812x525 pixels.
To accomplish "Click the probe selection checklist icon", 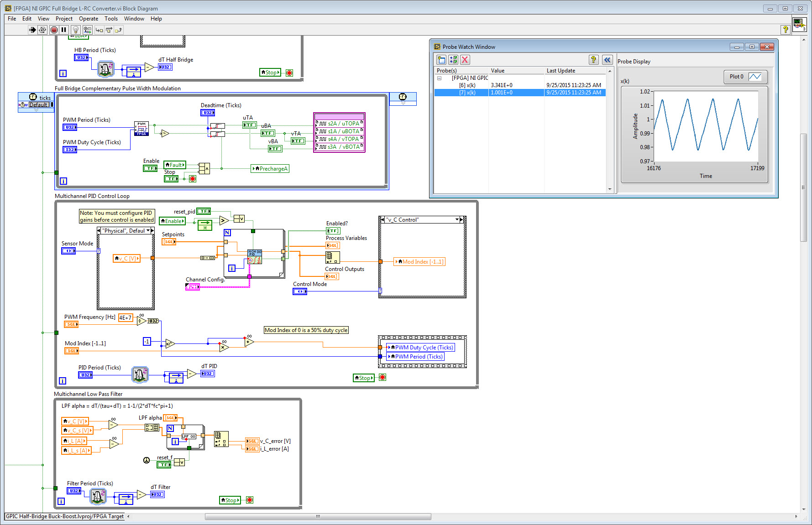I will [453, 60].
